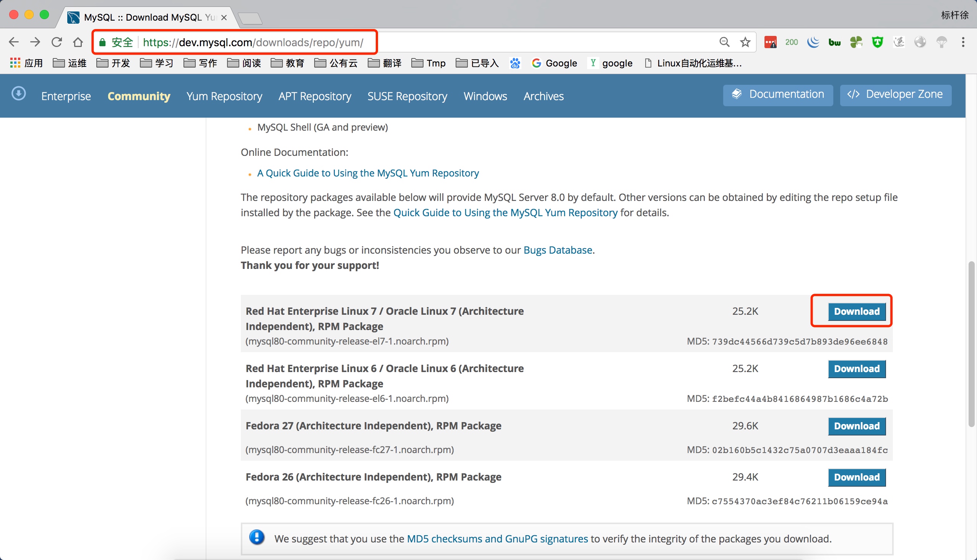The height and width of the screenshot is (560, 977).
Task: Click the zoom magnifier icon in address bar
Action: pos(724,42)
